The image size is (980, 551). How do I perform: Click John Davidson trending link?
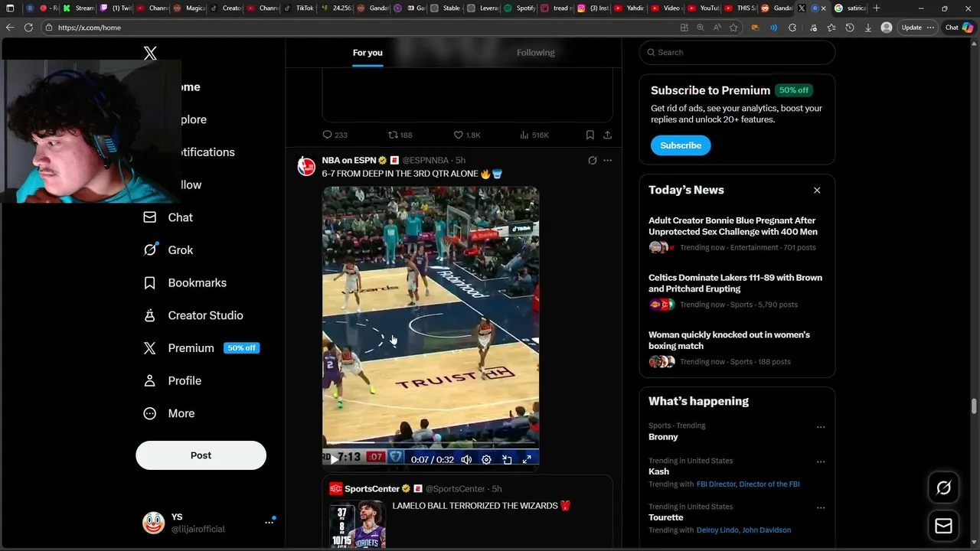(766, 530)
